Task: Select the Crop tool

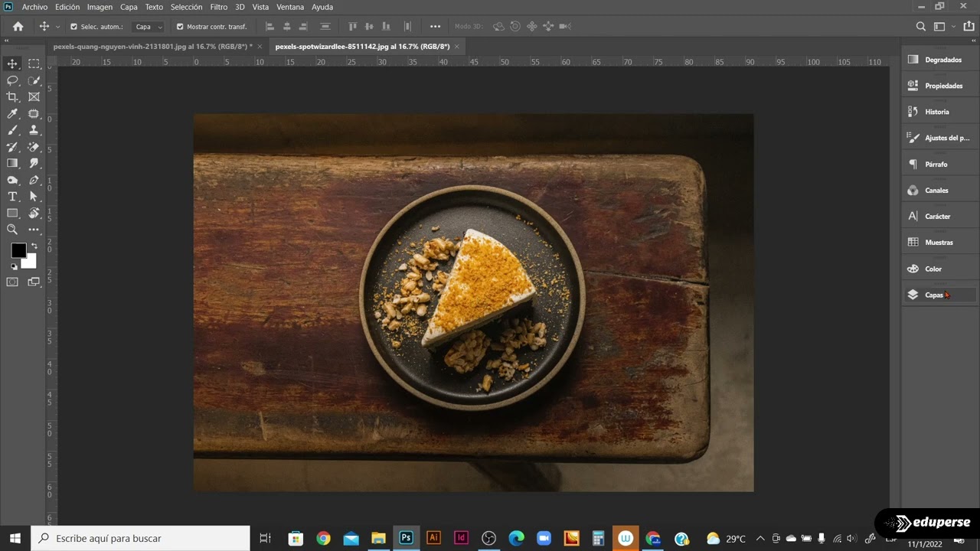Action: [x=12, y=97]
